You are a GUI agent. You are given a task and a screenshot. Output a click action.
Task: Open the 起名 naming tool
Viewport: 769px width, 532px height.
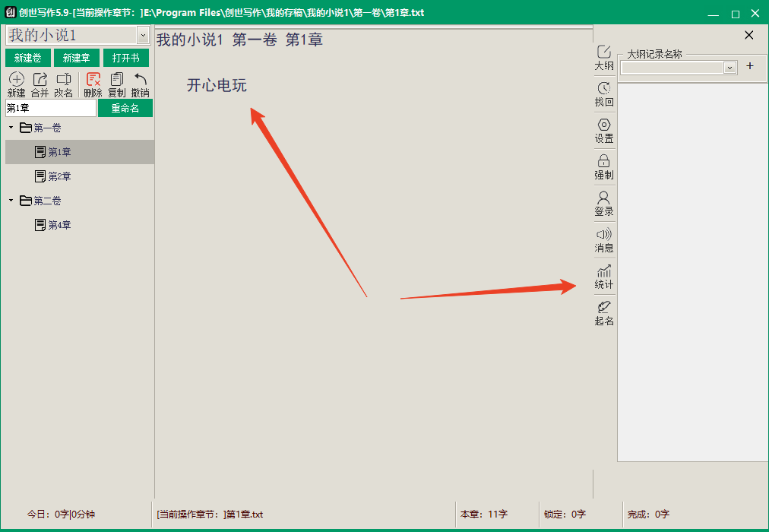tap(604, 313)
